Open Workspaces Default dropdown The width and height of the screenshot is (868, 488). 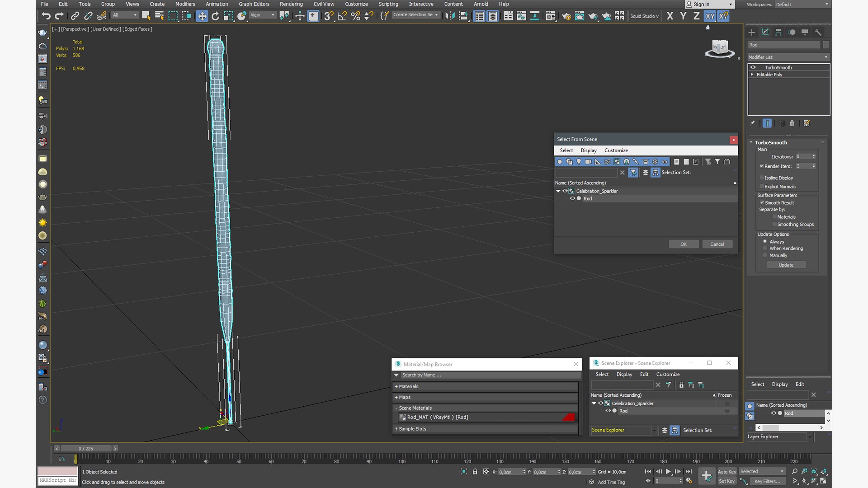coord(802,5)
